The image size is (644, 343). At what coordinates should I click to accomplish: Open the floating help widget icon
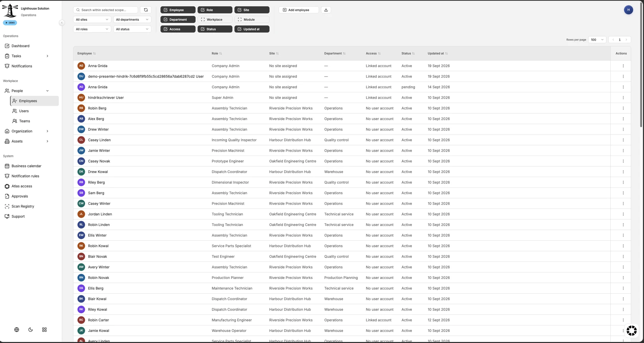pos(631,330)
